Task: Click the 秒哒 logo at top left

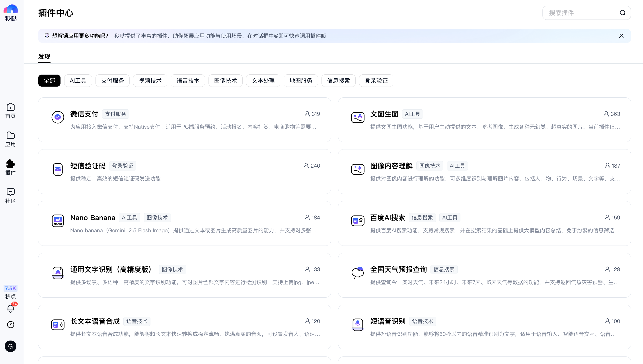Action: tap(10, 12)
